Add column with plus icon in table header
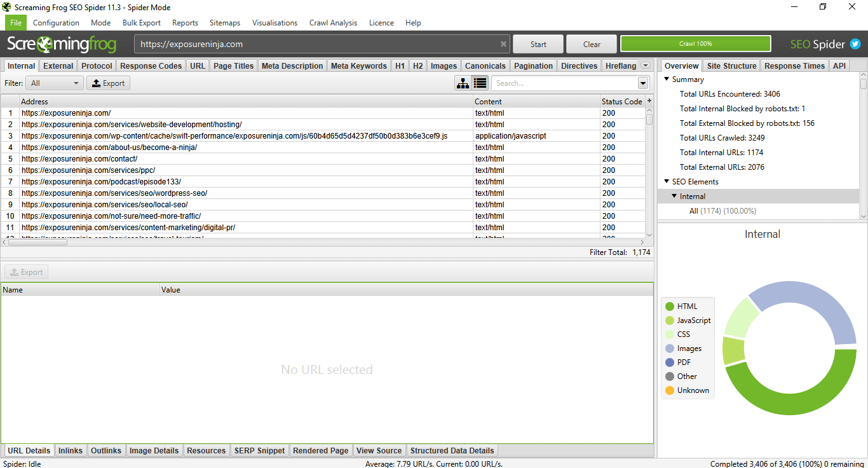The height and width of the screenshot is (468, 868). [x=649, y=101]
